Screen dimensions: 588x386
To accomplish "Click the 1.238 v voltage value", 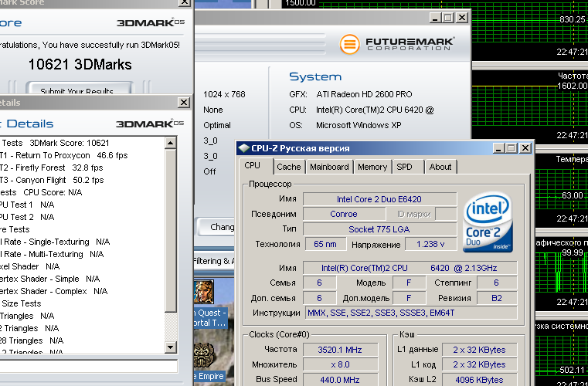I will pos(430,244).
